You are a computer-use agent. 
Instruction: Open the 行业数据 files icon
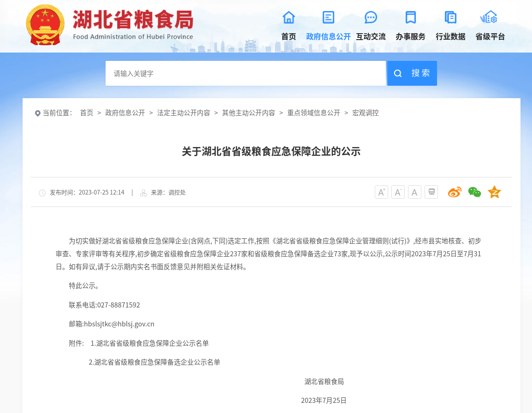pyautogui.click(x=450, y=18)
